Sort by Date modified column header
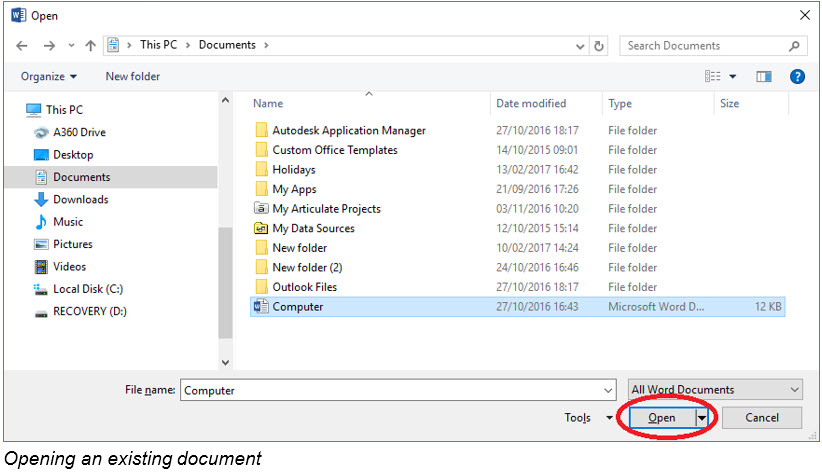The height and width of the screenshot is (474, 822). point(531,103)
